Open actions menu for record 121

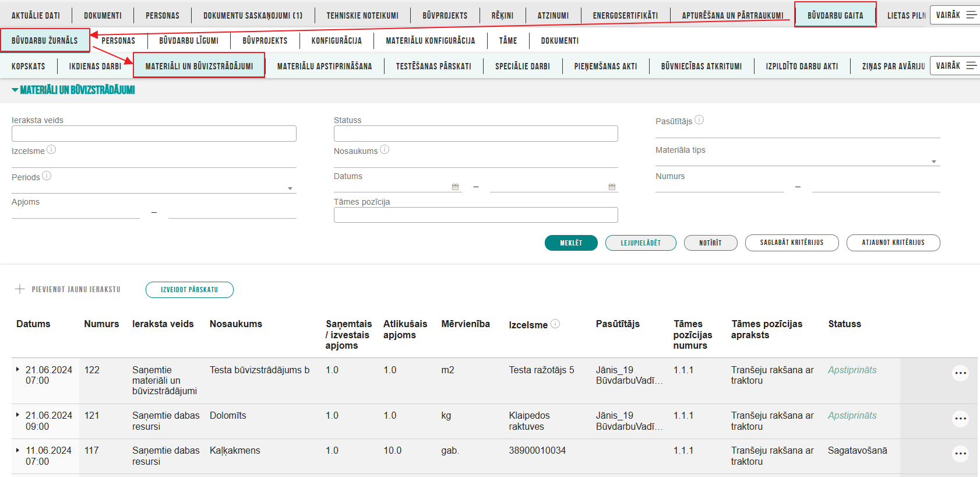[x=960, y=419]
